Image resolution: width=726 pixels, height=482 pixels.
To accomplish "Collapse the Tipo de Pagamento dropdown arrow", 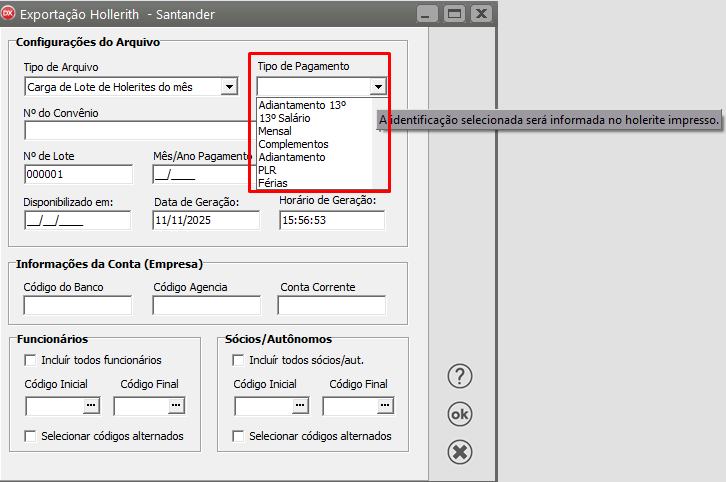I will tap(377, 87).
